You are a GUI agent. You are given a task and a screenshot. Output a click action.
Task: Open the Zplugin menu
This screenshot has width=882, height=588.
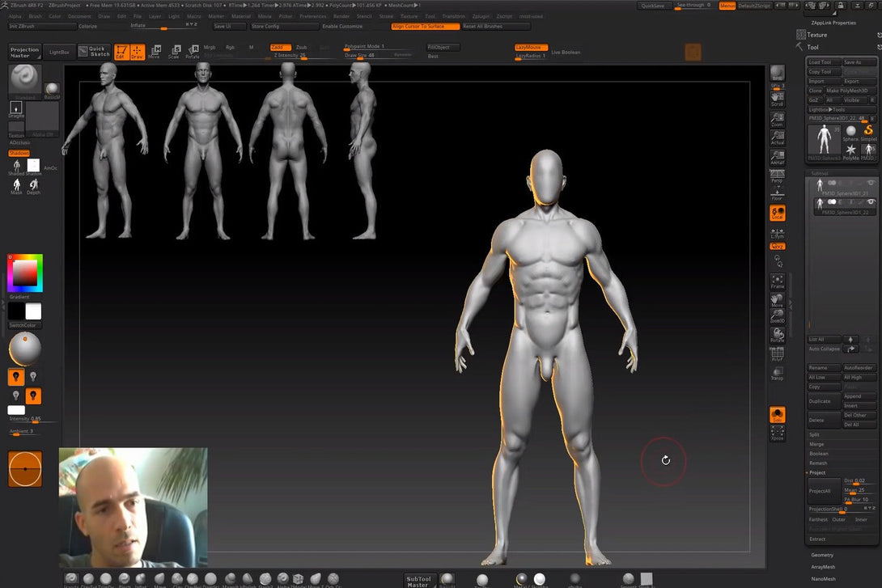tap(481, 16)
